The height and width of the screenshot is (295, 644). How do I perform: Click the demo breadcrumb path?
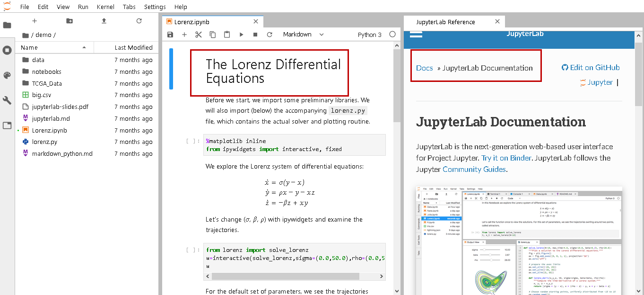(x=44, y=35)
